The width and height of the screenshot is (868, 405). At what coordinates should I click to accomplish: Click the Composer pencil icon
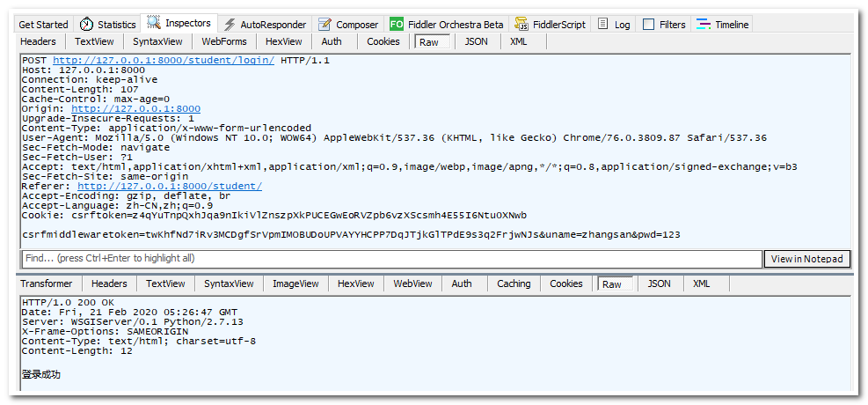[325, 25]
